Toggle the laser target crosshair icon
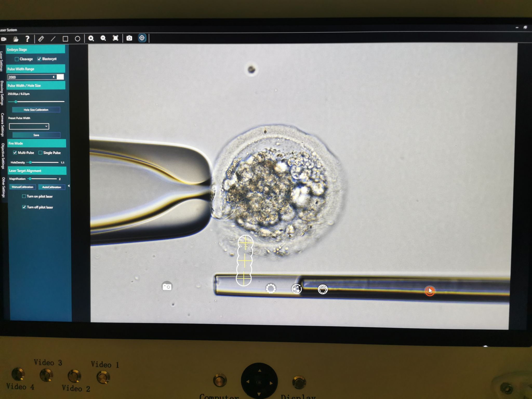 click(142, 38)
